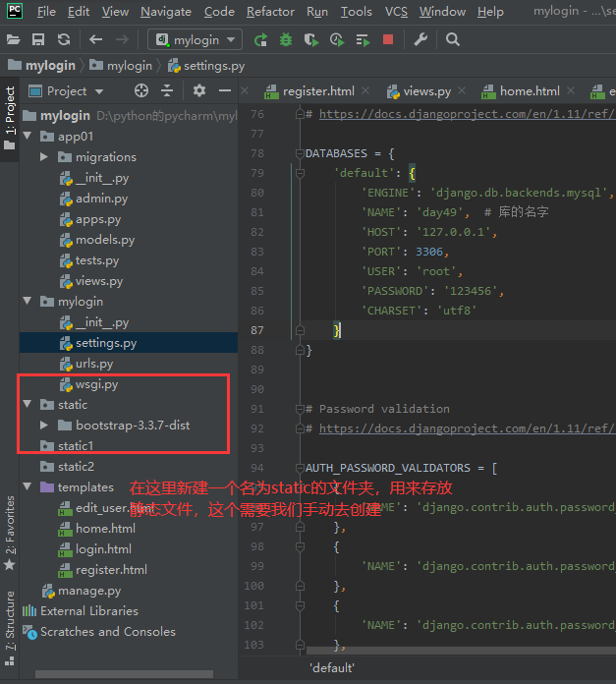Click the Open folder toolbar icon
Screen dimensions: 616x684
(x=13, y=40)
